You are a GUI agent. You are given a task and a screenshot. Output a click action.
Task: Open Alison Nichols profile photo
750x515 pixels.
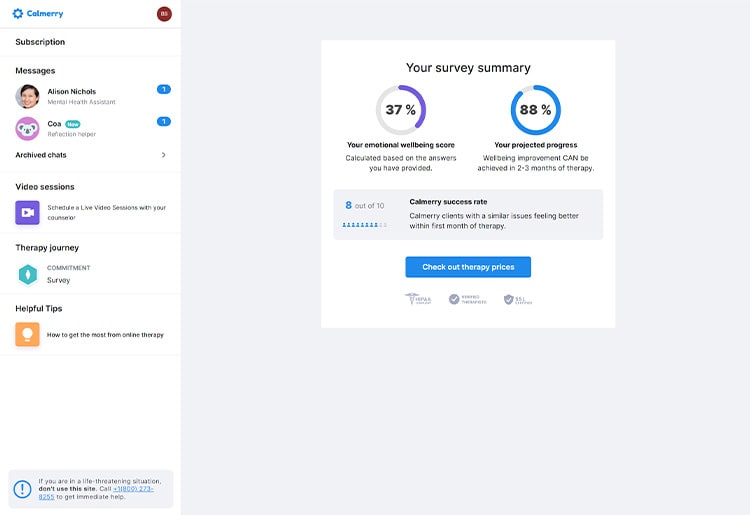[x=27, y=97]
